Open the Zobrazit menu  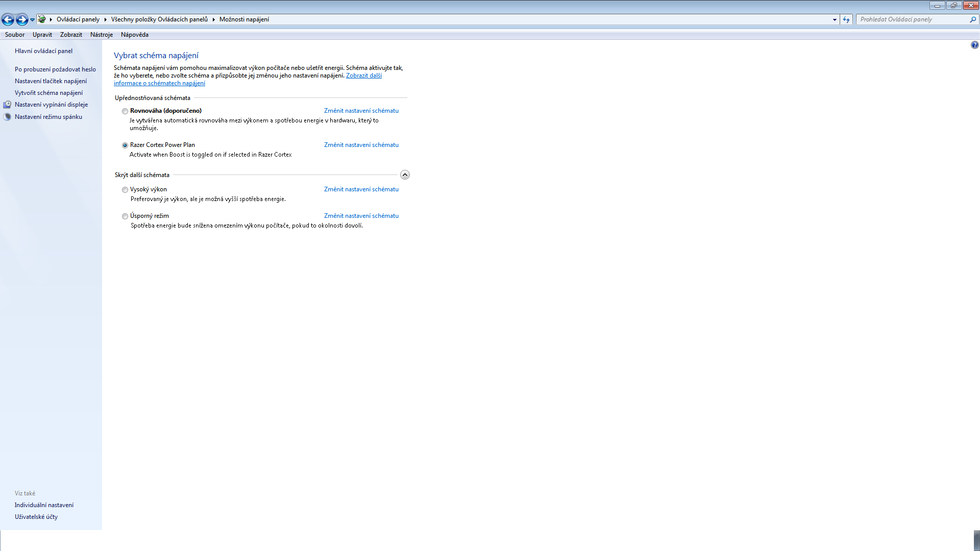[x=71, y=35]
